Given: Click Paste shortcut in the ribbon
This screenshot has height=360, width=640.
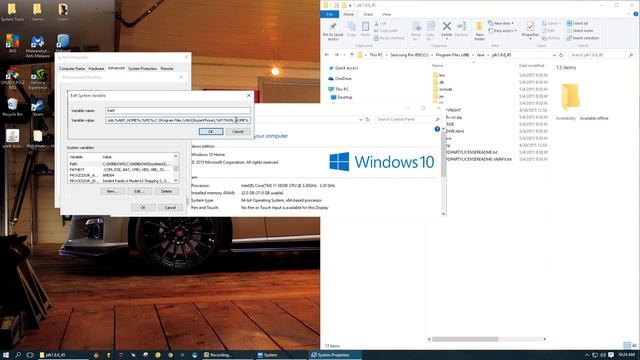Looking at the screenshot, I should click(x=389, y=38).
